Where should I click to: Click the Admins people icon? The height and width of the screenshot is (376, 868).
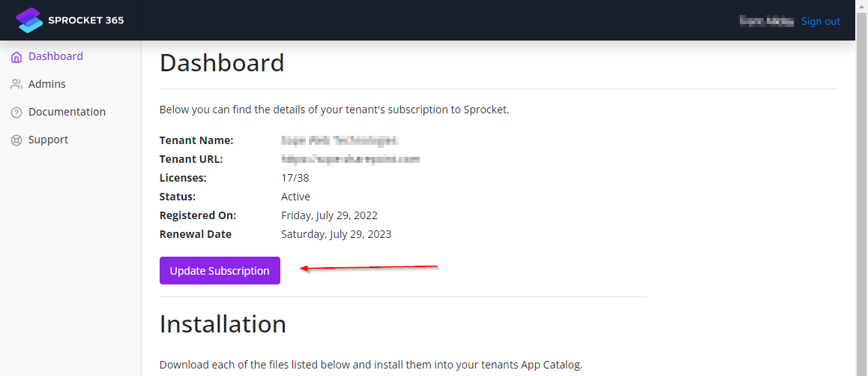point(16,85)
